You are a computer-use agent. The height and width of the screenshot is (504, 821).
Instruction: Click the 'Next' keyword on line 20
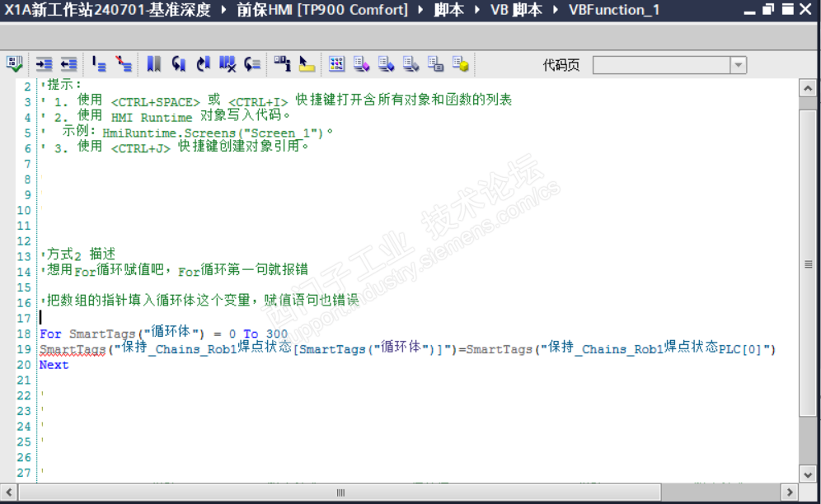54,365
